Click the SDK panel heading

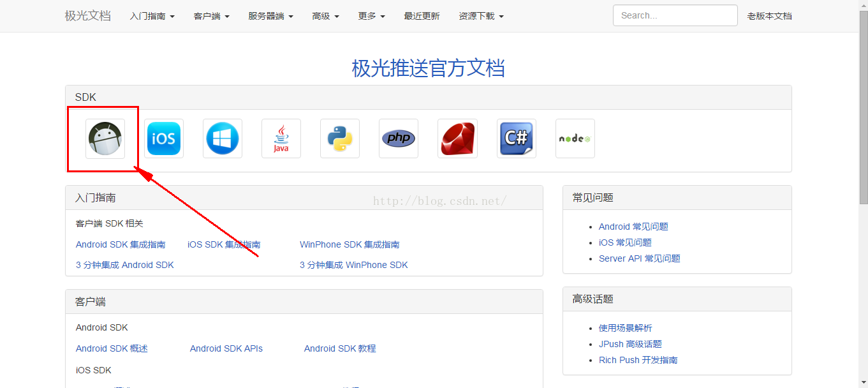tap(85, 98)
